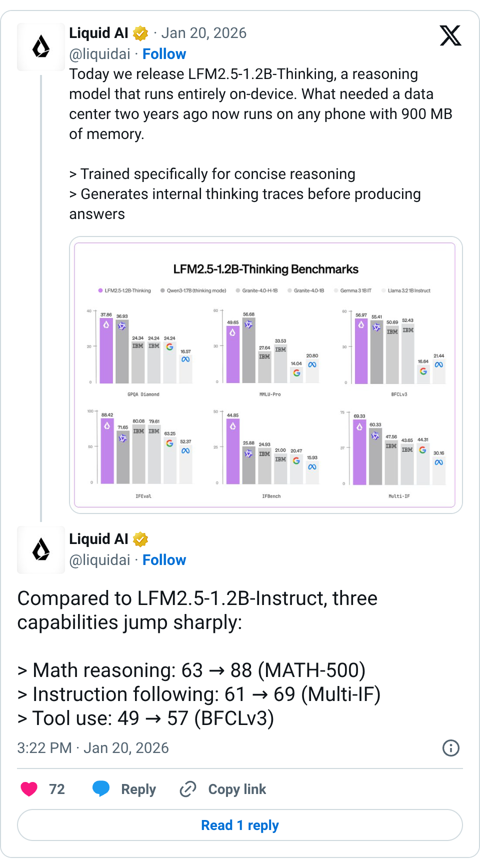This screenshot has width=480, height=868.
Task: Click the top @liquidai handle
Action: [x=99, y=54]
